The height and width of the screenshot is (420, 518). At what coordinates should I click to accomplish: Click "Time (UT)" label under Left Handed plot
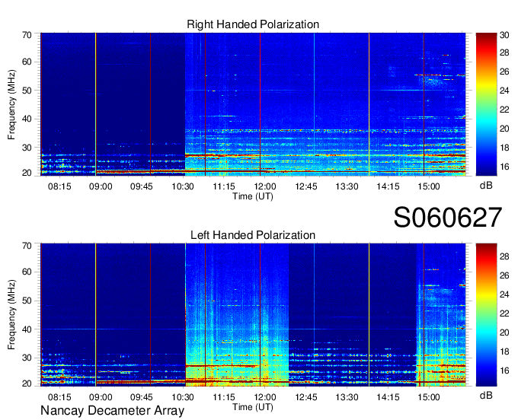point(253,407)
